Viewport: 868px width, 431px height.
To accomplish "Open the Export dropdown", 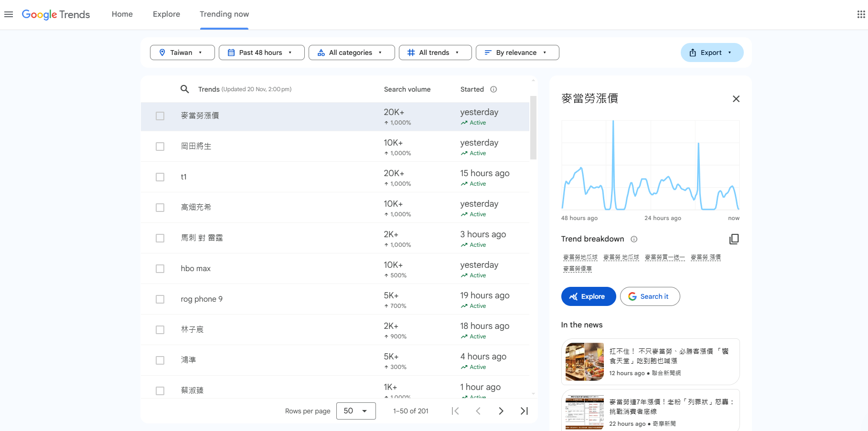I will (712, 53).
